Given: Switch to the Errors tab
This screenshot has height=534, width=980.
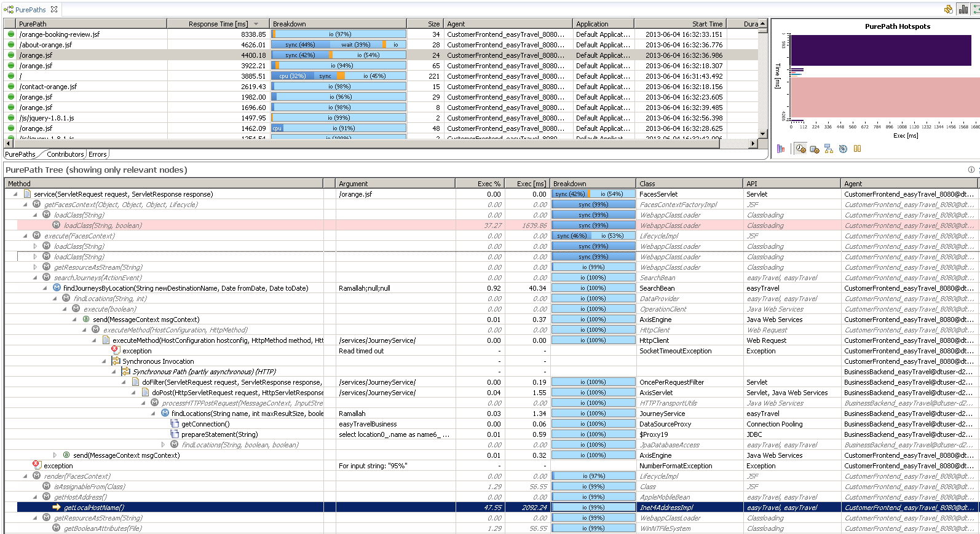Looking at the screenshot, I should click(x=97, y=154).
